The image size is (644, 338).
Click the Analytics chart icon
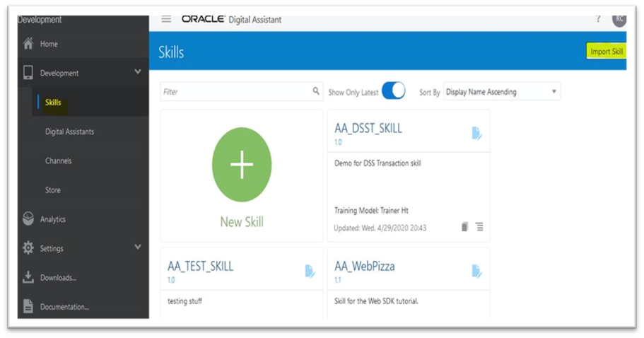pos(28,219)
